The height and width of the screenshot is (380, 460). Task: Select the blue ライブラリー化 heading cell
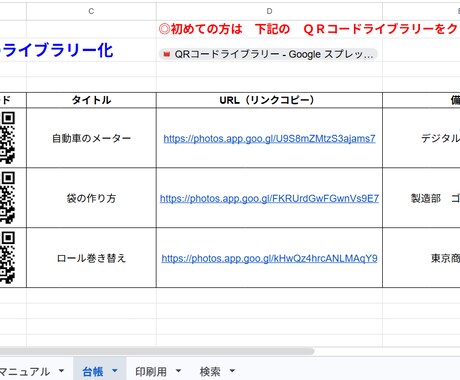(57, 50)
